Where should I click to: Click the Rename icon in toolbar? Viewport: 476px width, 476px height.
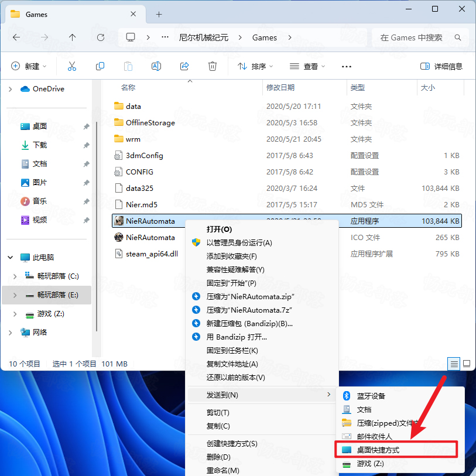[156, 66]
